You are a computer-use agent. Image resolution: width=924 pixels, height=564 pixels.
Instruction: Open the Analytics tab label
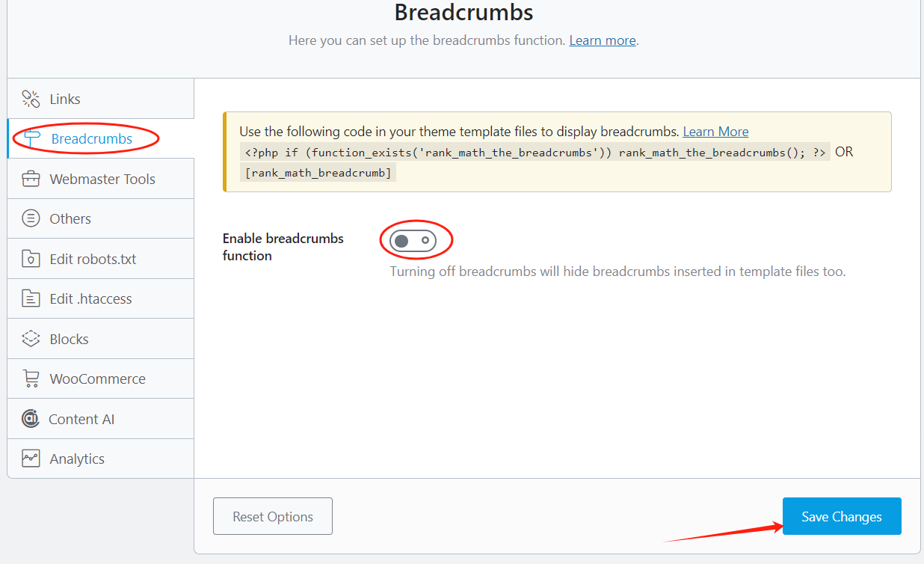[x=77, y=459]
